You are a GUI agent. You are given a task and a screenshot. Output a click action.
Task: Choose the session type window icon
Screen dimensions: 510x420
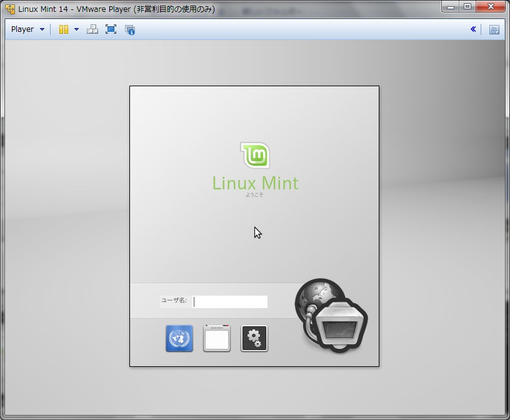[x=216, y=337]
